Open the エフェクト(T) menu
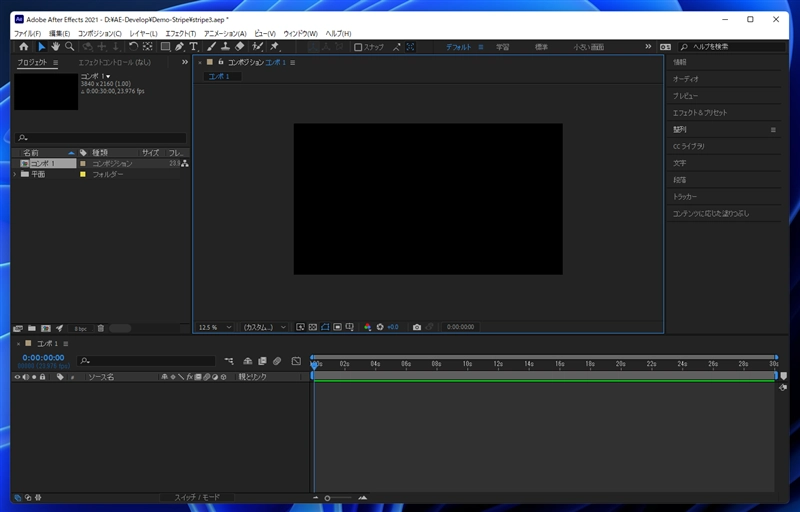 [181, 33]
